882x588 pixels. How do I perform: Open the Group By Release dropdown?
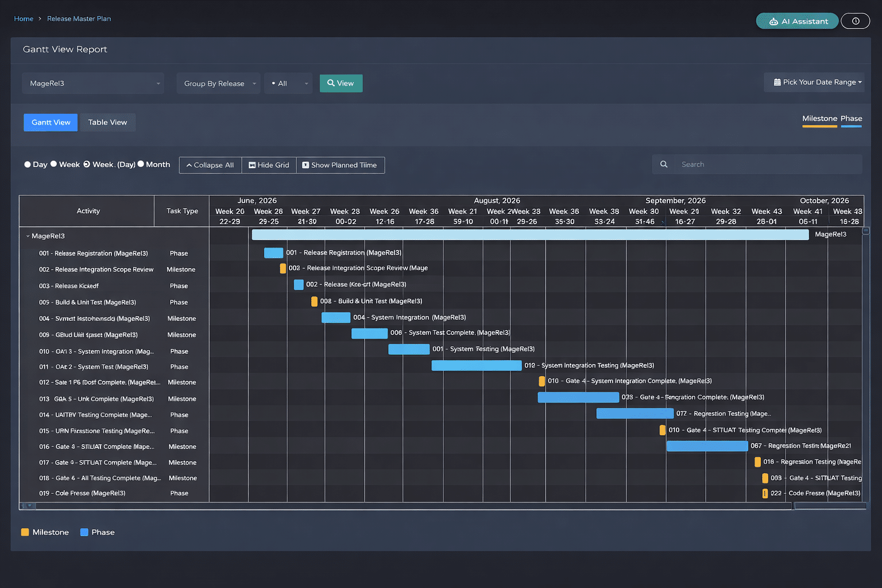click(218, 83)
